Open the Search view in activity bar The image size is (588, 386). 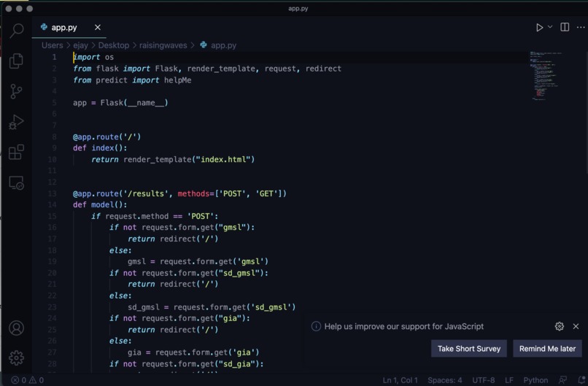(17, 31)
